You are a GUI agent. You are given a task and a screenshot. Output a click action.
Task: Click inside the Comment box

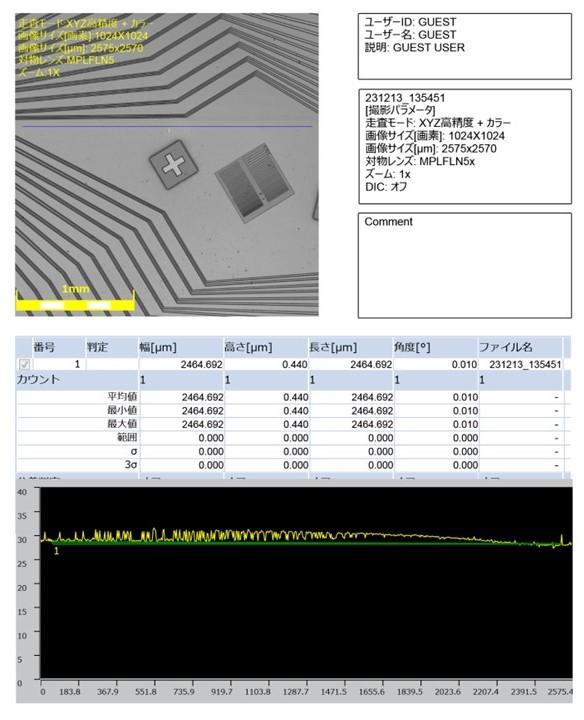465,265
